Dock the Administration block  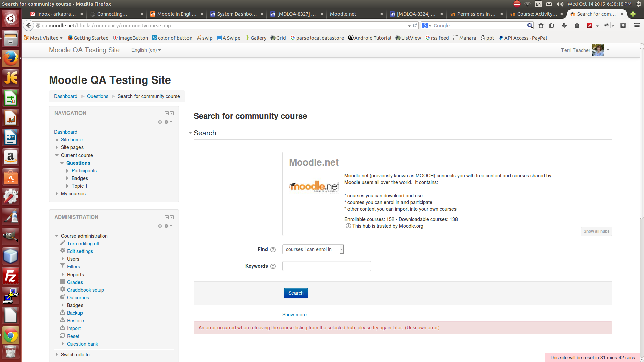[x=172, y=217]
